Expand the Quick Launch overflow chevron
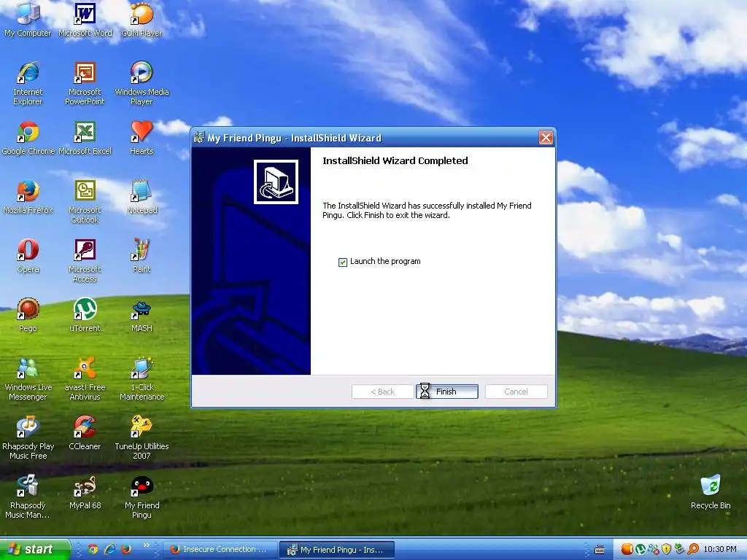The image size is (747, 560). (146, 545)
